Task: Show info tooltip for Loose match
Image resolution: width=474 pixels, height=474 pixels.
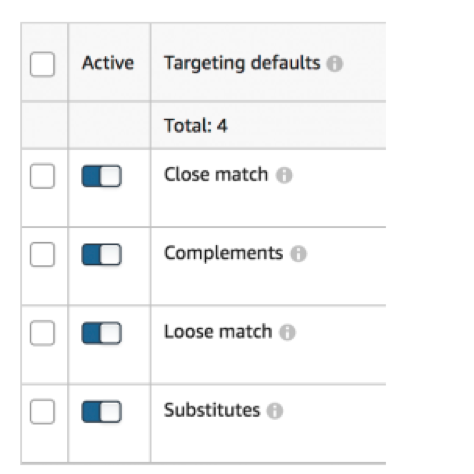Action: (x=287, y=332)
